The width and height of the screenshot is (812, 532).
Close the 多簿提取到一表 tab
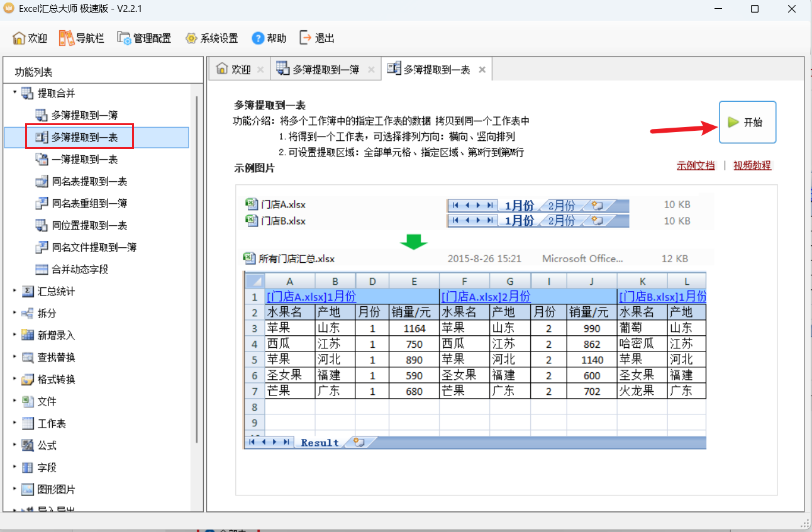pos(482,70)
